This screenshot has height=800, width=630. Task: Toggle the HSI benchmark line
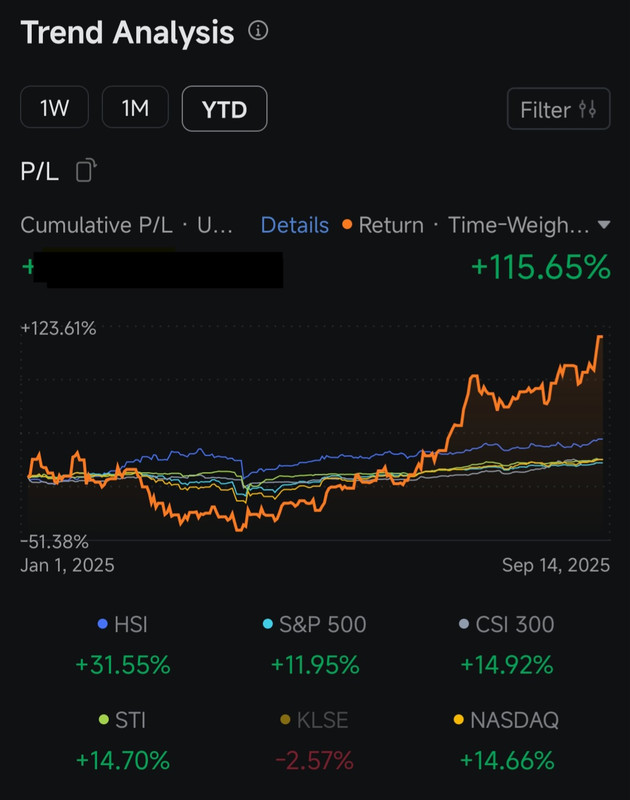pos(122,624)
